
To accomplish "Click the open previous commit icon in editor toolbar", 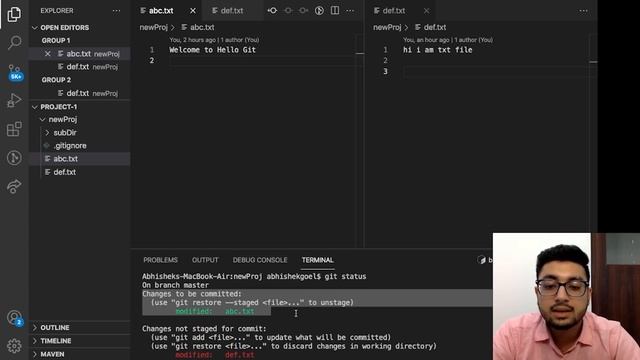I will click(288, 11).
